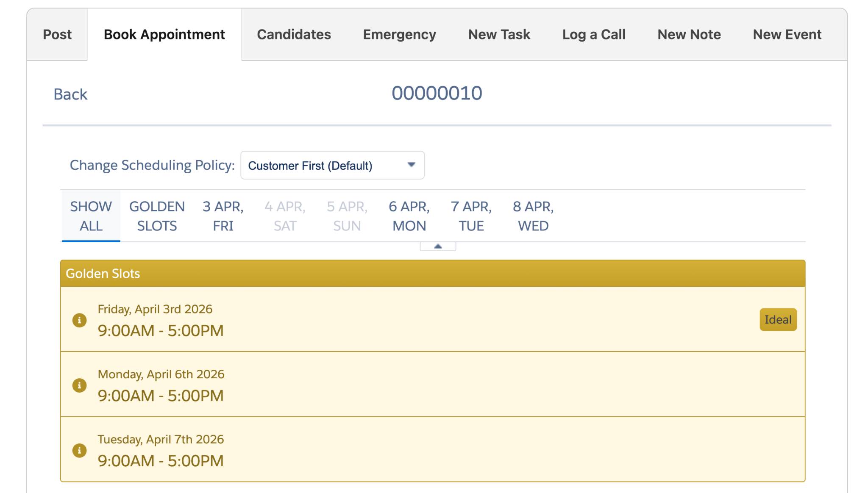Switch to the Post tab
The height and width of the screenshot is (493, 868).
pyautogui.click(x=57, y=34)
